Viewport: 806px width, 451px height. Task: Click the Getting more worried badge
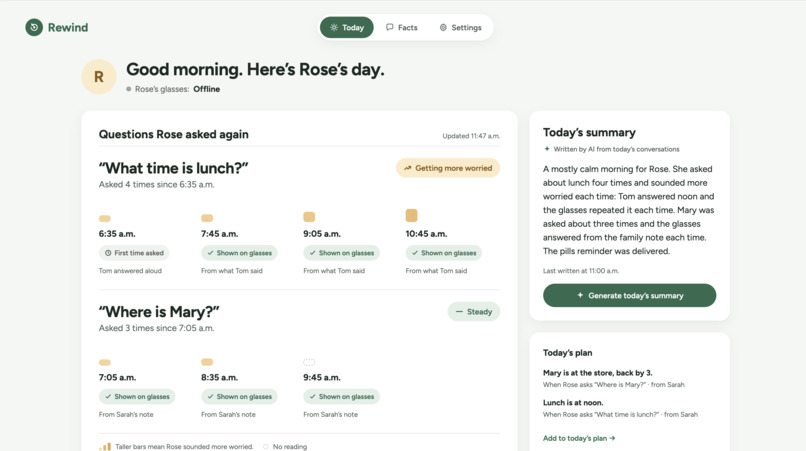(448, 168)
